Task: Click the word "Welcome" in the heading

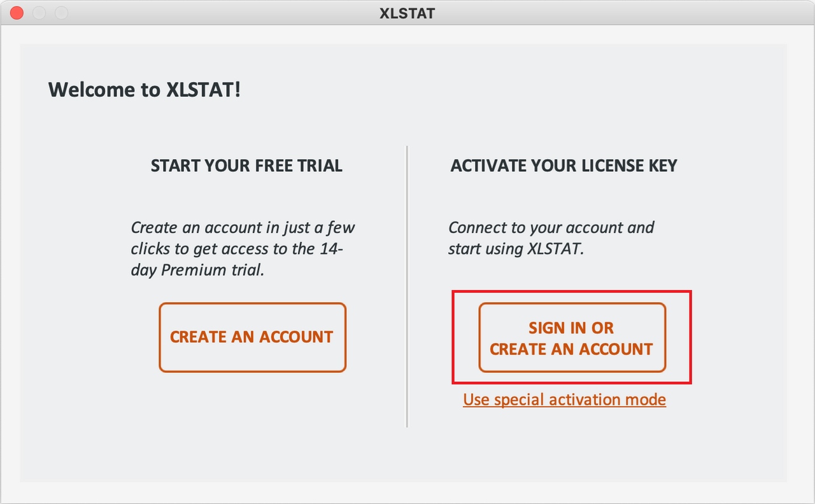Action: click(x=91, y=90)
